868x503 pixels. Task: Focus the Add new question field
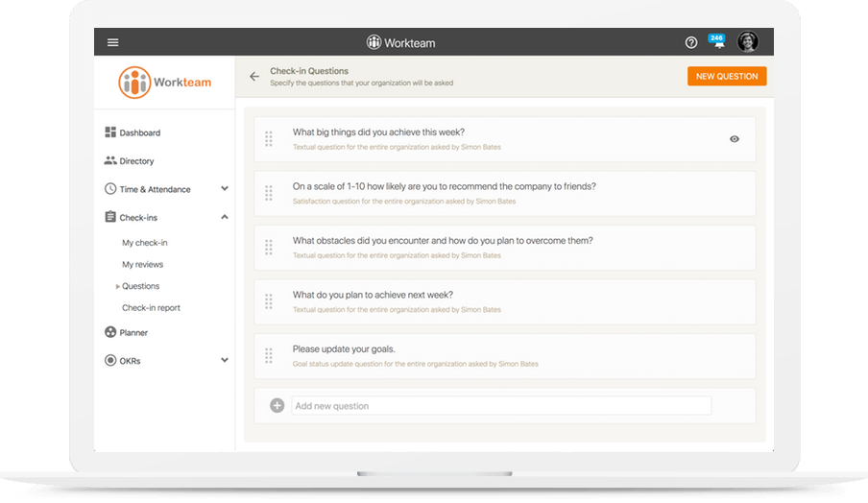(x=501, y=406)
